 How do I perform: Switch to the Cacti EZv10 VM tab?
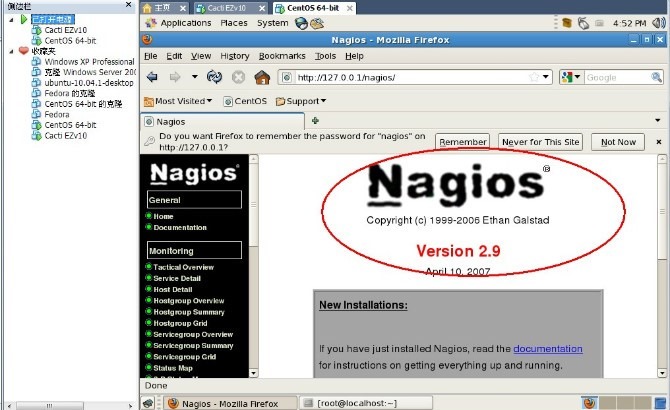pyautogui.click(x=230, y=8)
